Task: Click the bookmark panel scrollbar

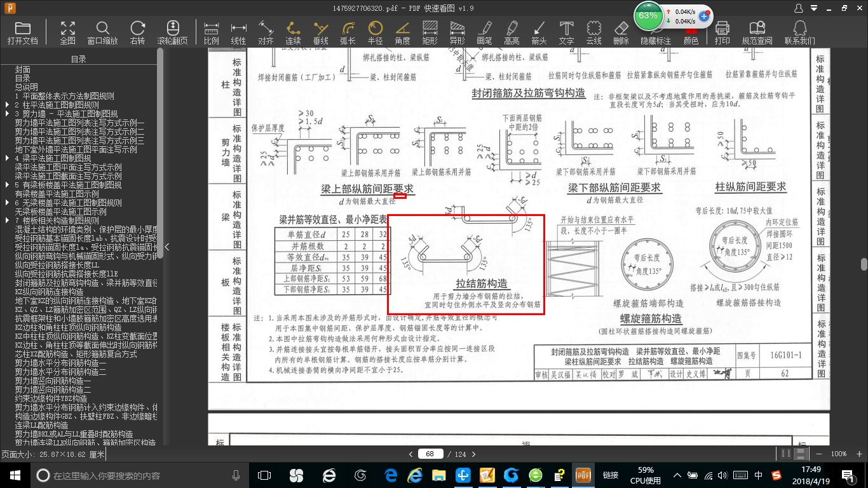Action: 160,152
